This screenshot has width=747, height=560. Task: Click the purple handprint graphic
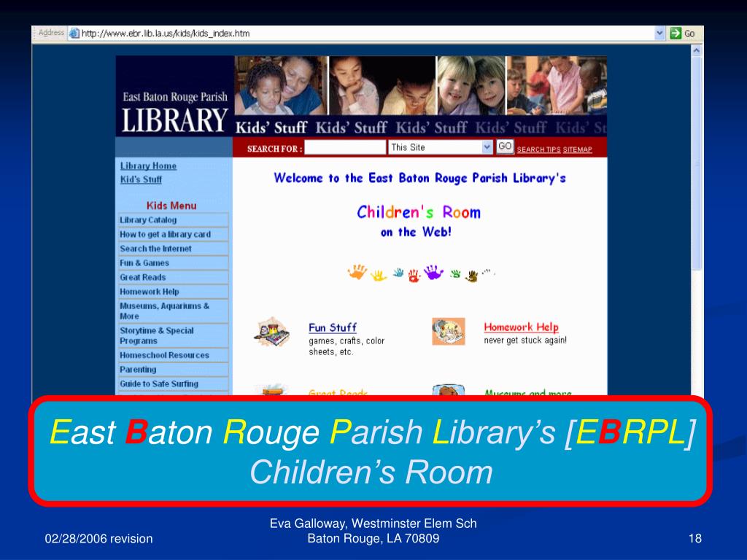click(x=433, y=272)
